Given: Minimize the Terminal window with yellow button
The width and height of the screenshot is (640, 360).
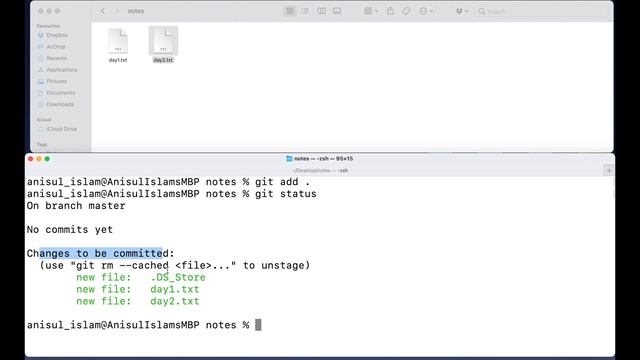Looking at the screenshot, I should pos(39,159).
